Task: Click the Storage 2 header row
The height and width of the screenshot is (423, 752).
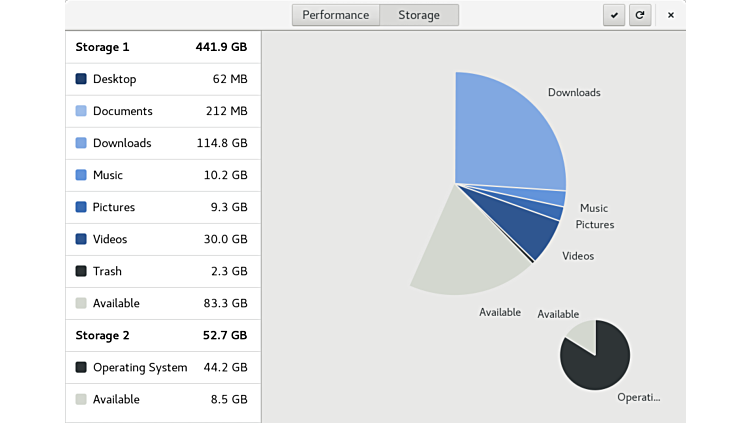Action: tap(162, 335)
